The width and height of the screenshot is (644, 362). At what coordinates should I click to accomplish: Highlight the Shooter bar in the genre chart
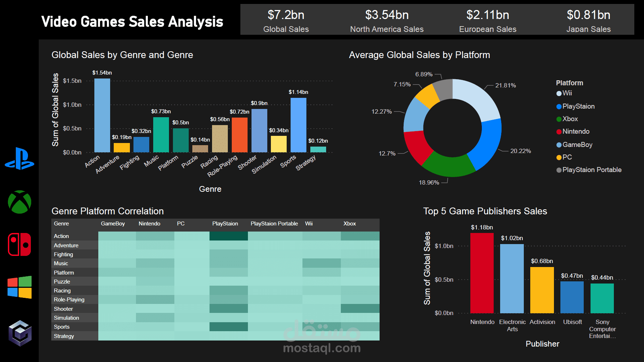point(259,130)
